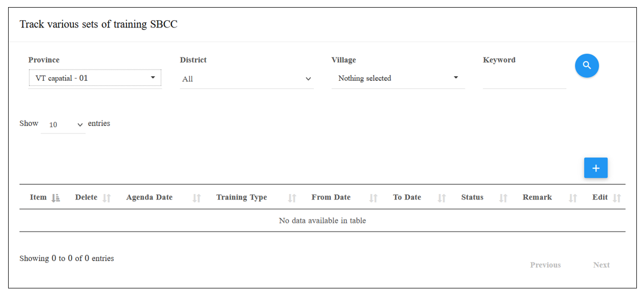
Task: Click sort arrows for Training Type column
Action: click(292, 198)
